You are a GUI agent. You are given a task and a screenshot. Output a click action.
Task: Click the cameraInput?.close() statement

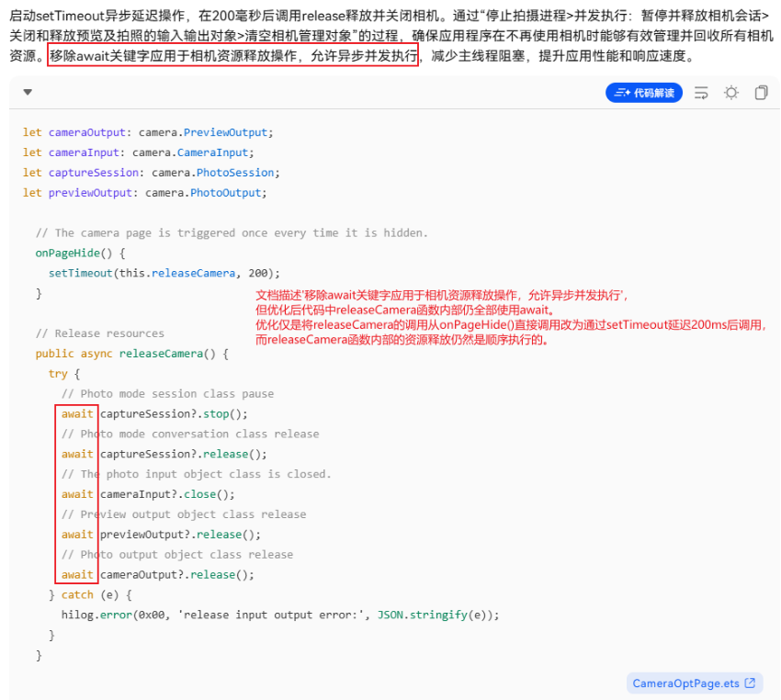(148, 494)
